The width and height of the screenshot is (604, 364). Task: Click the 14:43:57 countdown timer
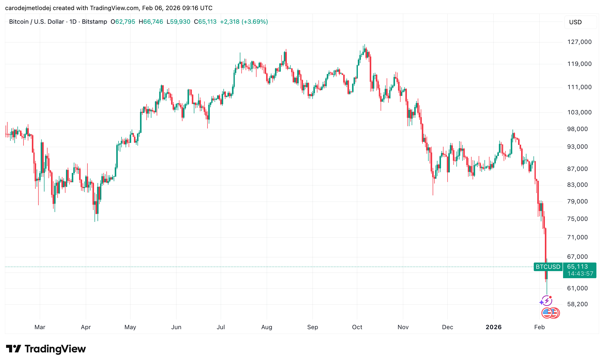(580, 274)
